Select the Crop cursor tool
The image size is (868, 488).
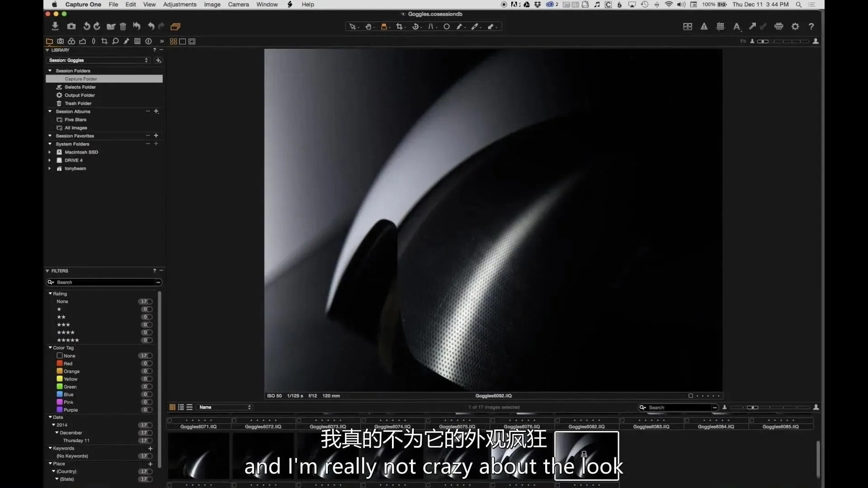click(x=399, y=27)
